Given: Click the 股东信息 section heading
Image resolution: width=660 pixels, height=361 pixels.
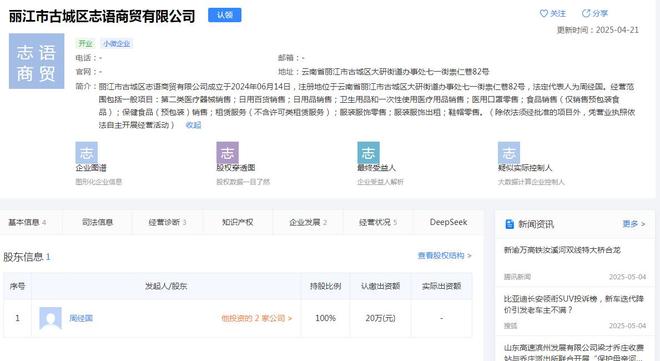Looking at the screenshot, I should (27, 257).
